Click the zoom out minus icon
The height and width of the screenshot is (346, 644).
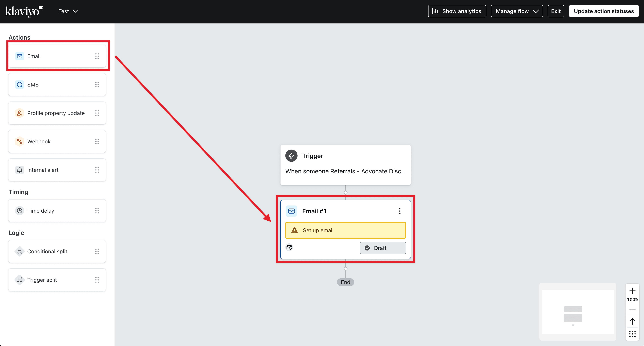pos(632,309)
